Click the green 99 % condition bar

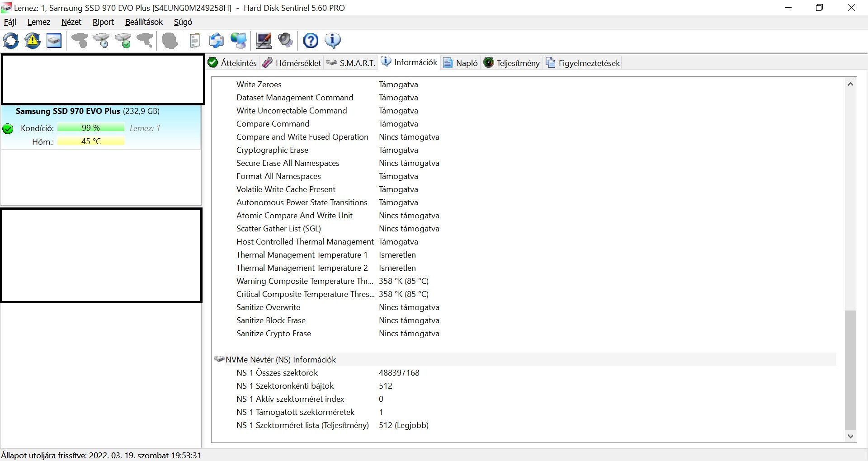click(x=91, y=128)
